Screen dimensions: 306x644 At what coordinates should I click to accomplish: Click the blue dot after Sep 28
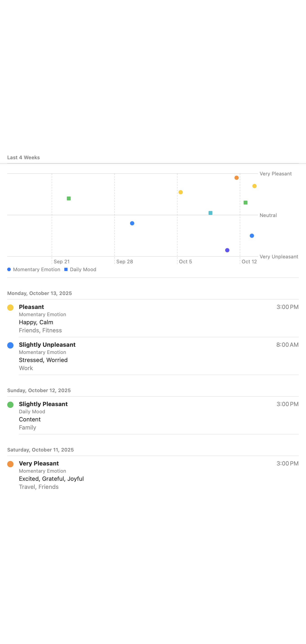coord(132,223)
